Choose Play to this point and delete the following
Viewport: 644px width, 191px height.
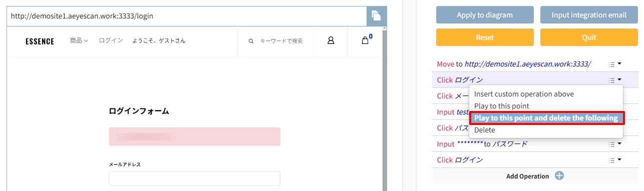[x=546, y=118]
